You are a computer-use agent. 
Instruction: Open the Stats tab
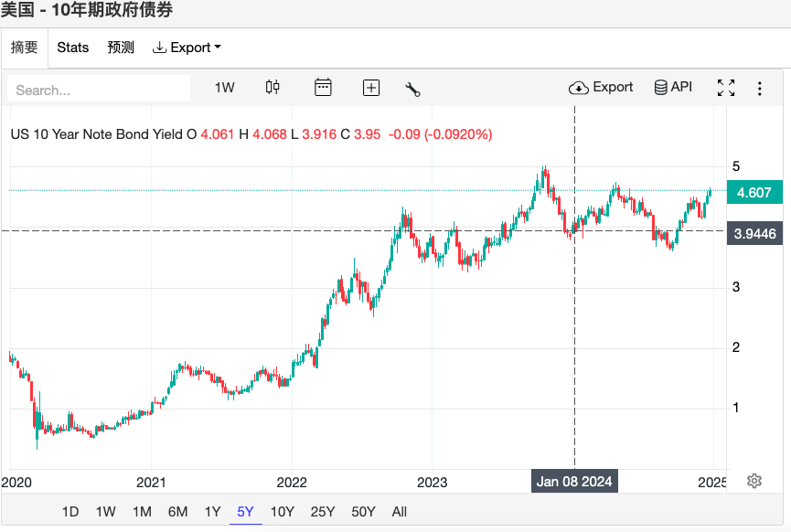[x=73, y=48]
